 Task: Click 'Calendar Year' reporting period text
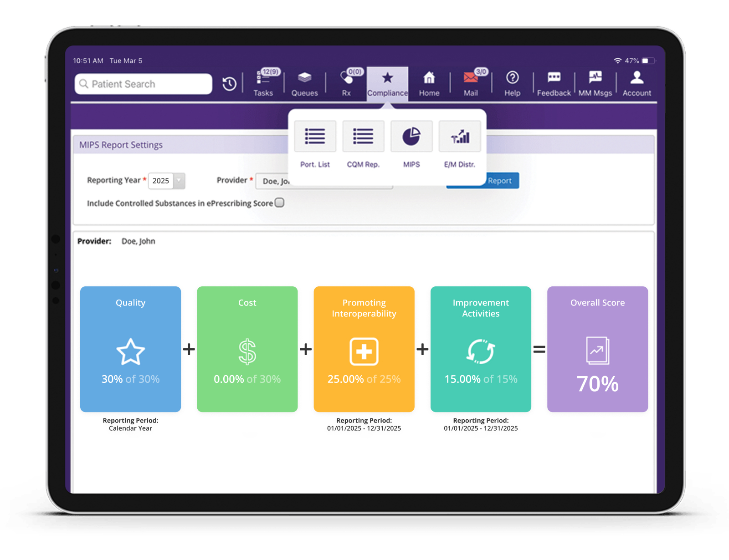pos(130,428)
